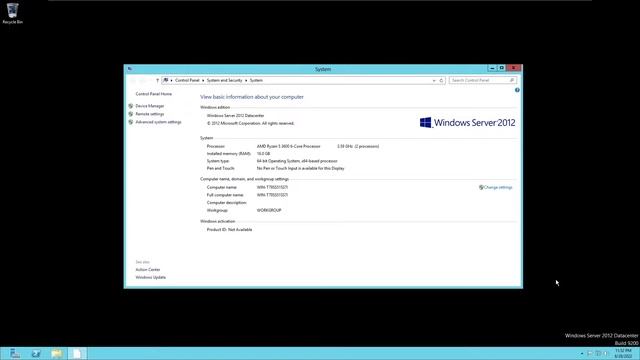This screenshot has width=640, height=360.
Task: Open Action Center link
Action: click(x=148, y=269)
